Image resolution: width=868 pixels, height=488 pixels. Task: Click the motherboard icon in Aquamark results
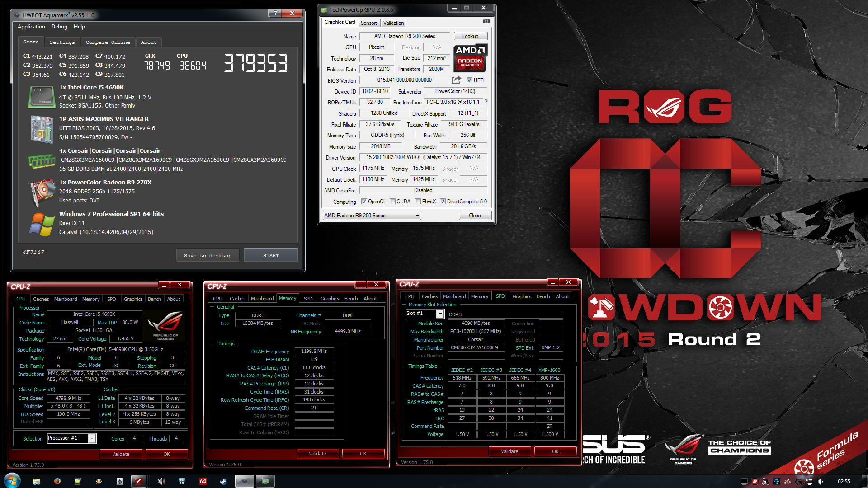point(42,129)
